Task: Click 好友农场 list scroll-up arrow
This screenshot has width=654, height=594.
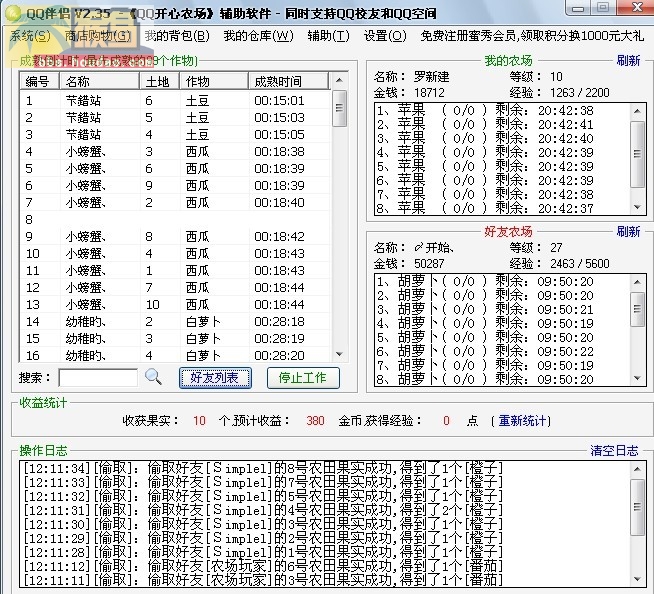Action: click(637, 282)
